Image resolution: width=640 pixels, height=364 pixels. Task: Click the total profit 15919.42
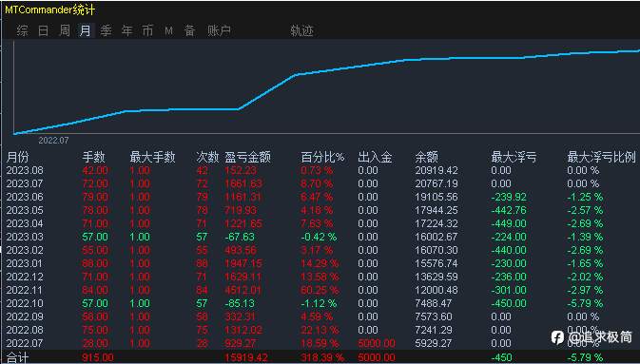pyautogui.click(x=246, y=358)
